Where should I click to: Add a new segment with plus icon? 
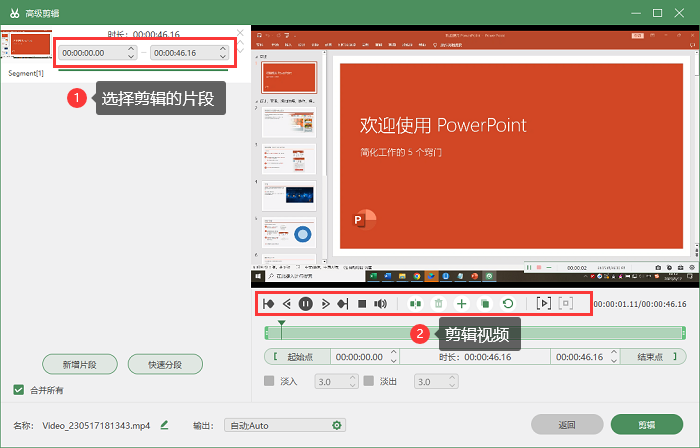462,304
